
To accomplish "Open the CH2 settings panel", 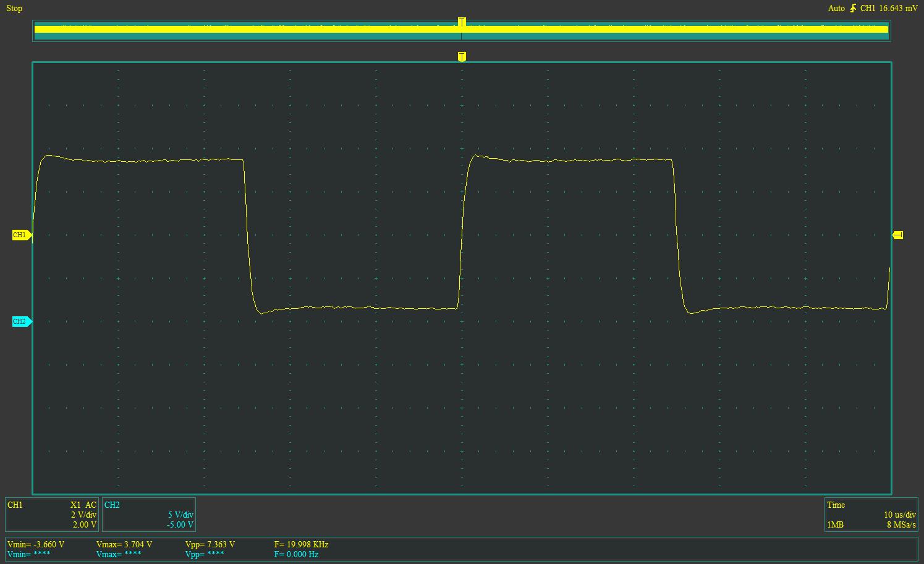I will [x=148, y=515].
